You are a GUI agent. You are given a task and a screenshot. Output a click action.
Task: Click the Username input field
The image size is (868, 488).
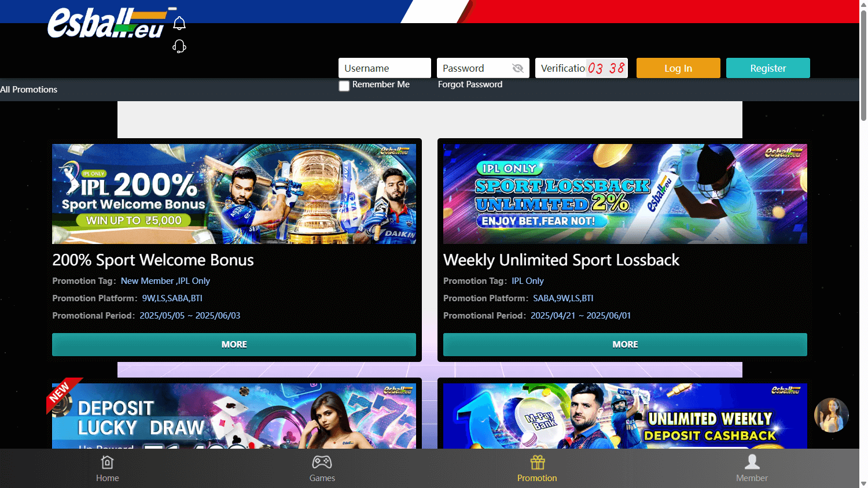click(x=384, y=68)
